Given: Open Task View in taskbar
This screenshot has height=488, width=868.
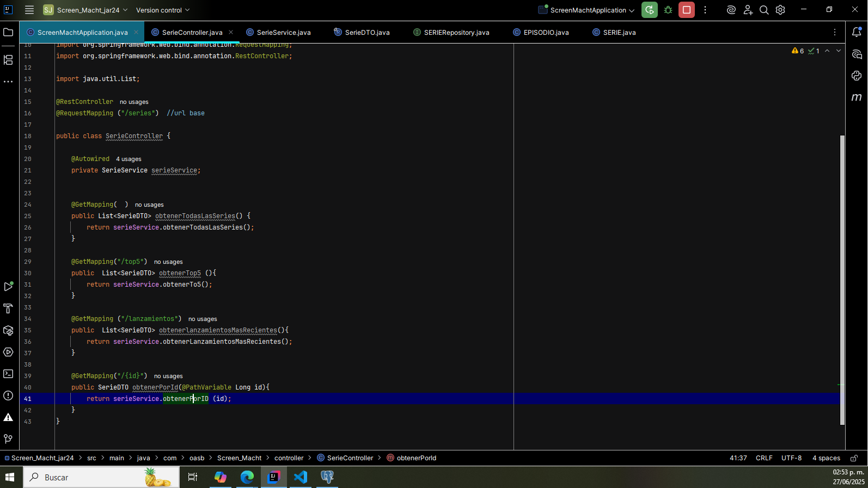Looking at the screenshot, I should tap(193, 477).
